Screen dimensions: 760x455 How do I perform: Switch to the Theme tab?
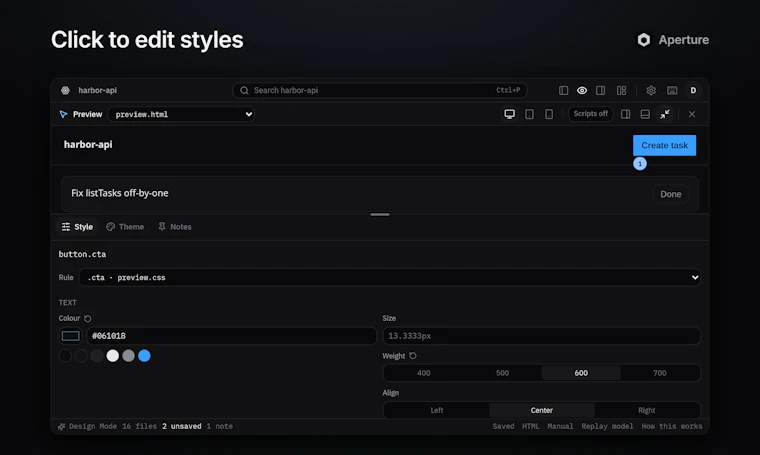pyautogui.click(x=125, y=227)
